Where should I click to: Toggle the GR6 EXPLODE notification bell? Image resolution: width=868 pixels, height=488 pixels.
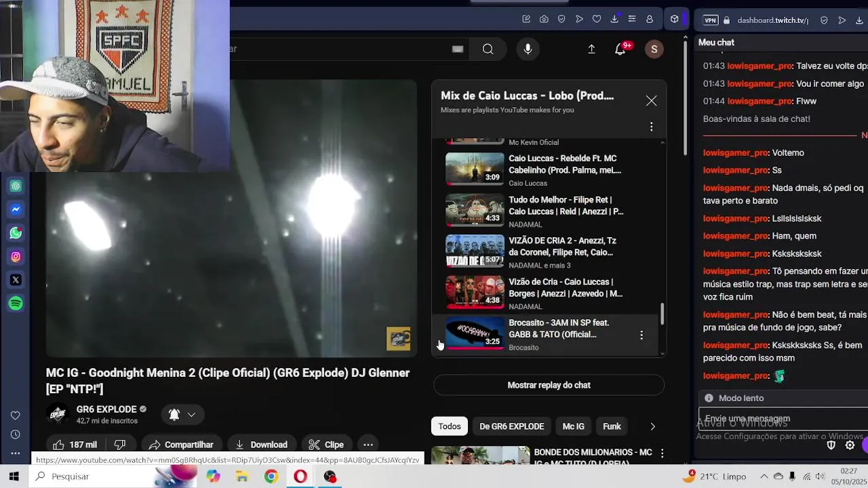(174, 415)
